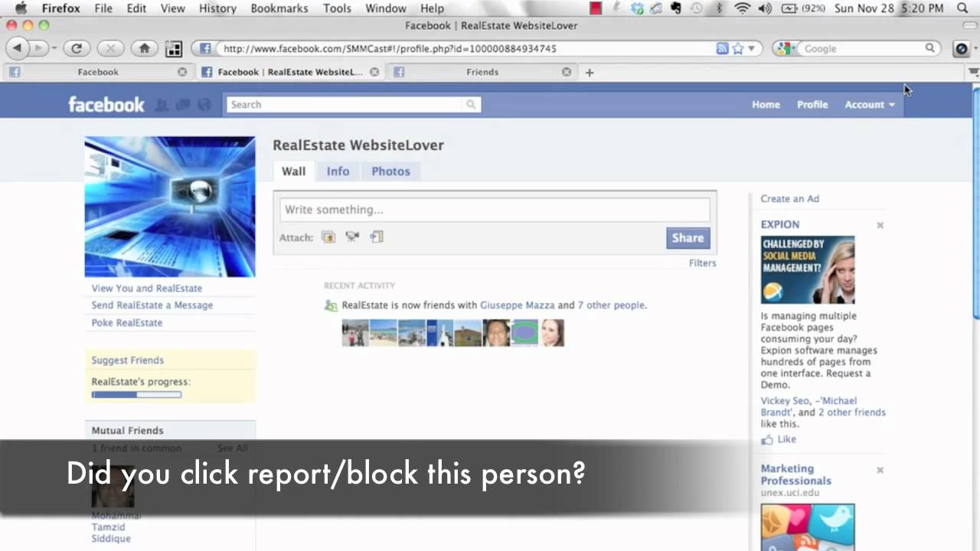Open Facebook friend requests icon

162,105
